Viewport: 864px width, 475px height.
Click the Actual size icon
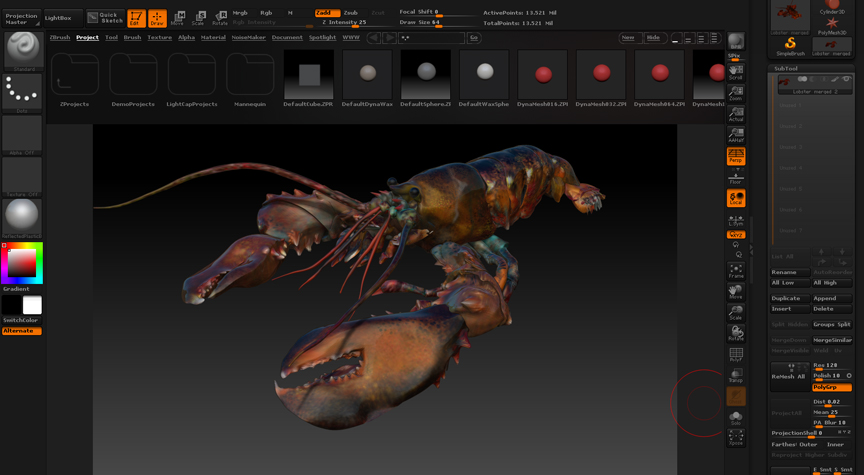click(736, 114)
